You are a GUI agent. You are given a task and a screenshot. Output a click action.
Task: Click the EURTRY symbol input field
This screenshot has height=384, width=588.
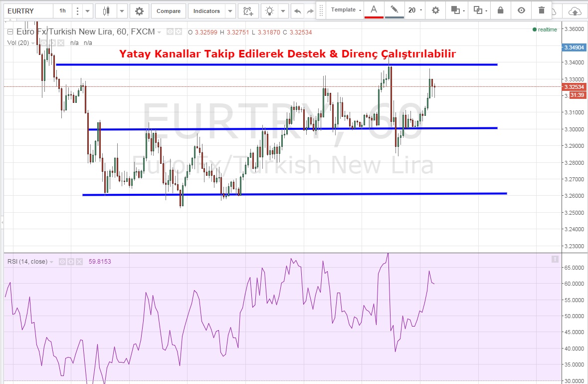(27, 11)
